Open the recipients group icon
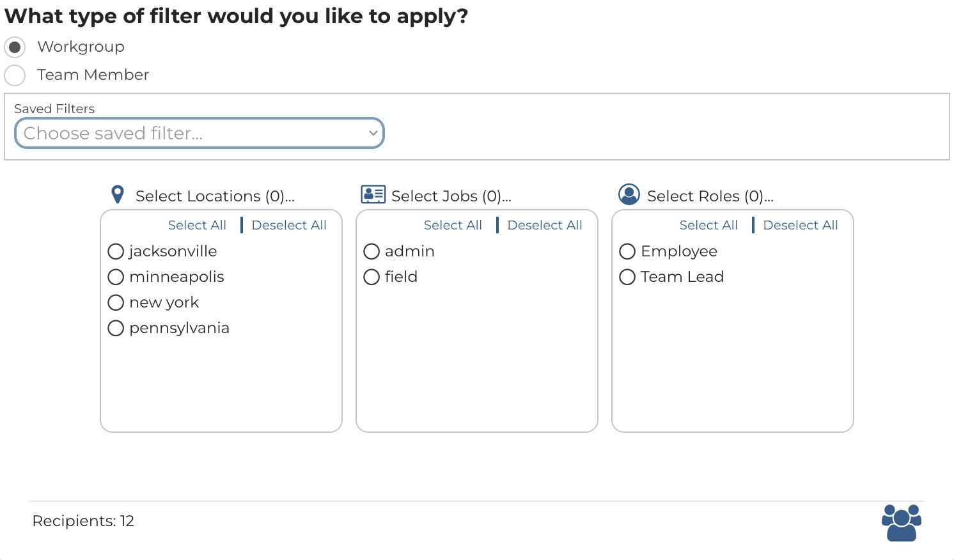Screen dimensions: 954x560 coord(902,522)
